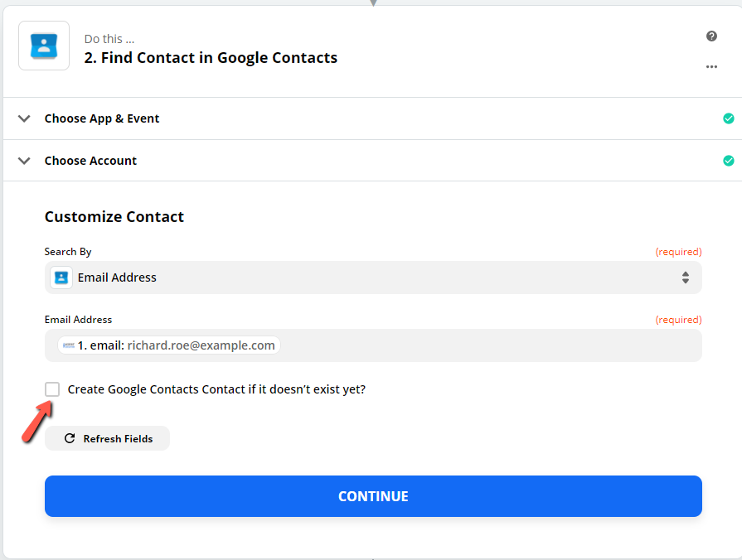Click the Choose Account label

90,161
